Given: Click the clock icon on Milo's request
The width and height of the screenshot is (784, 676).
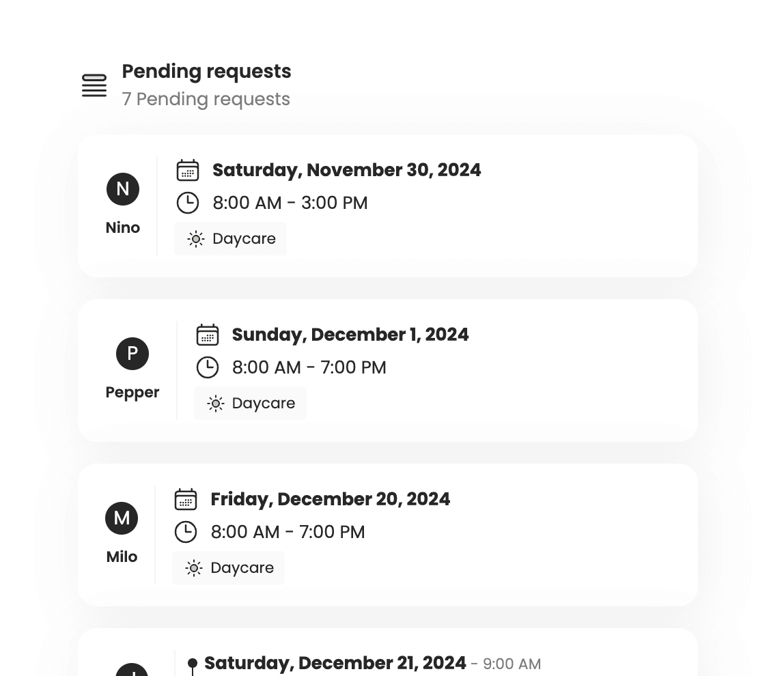Looking at the screenshot, I should tap(185, 532).
